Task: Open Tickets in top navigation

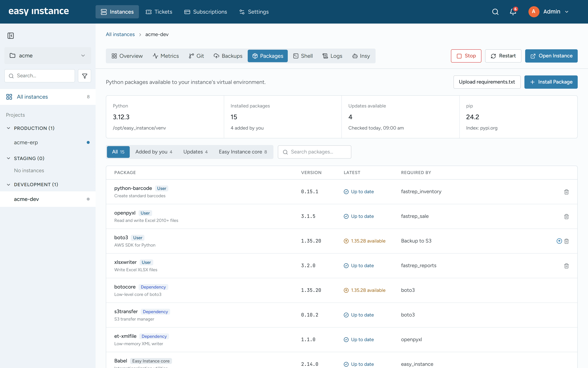Action: pos(159,12)
